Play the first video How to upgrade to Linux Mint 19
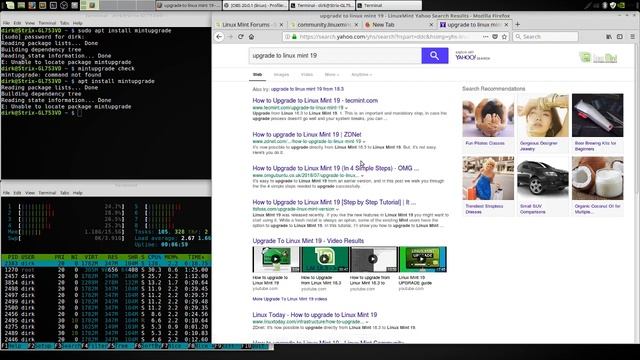 pyautogui.click(x=276, y=259)
